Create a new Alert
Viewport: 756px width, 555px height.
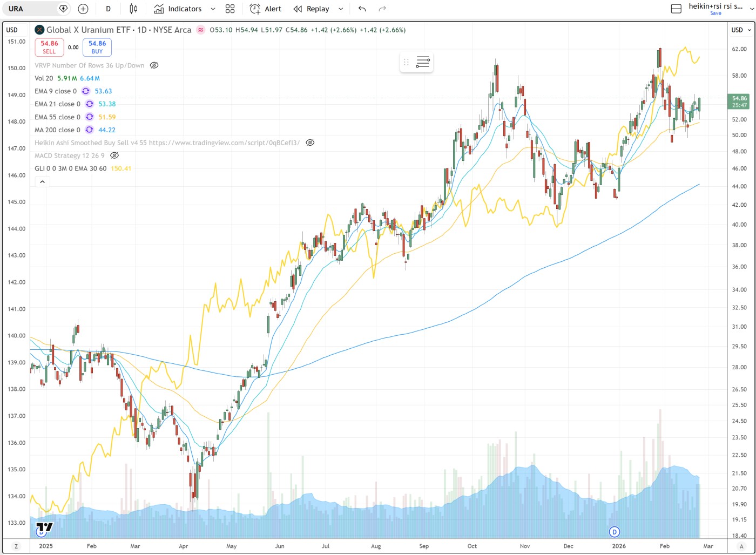(266, 9)
